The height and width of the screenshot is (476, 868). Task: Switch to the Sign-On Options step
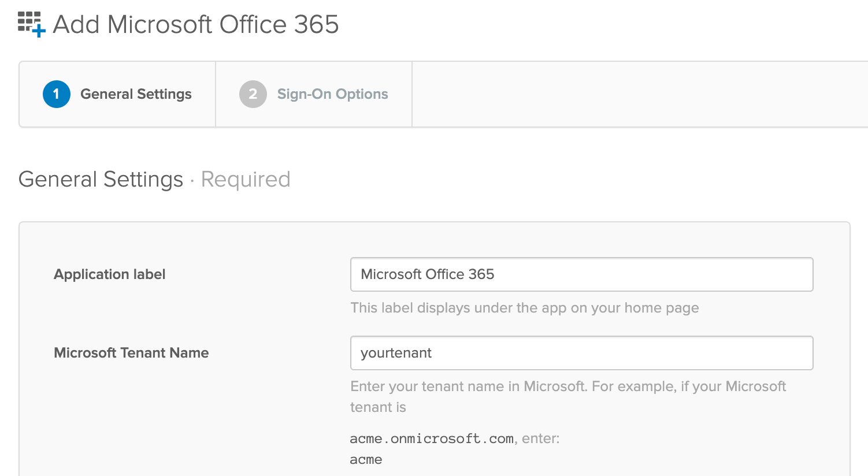332,94
